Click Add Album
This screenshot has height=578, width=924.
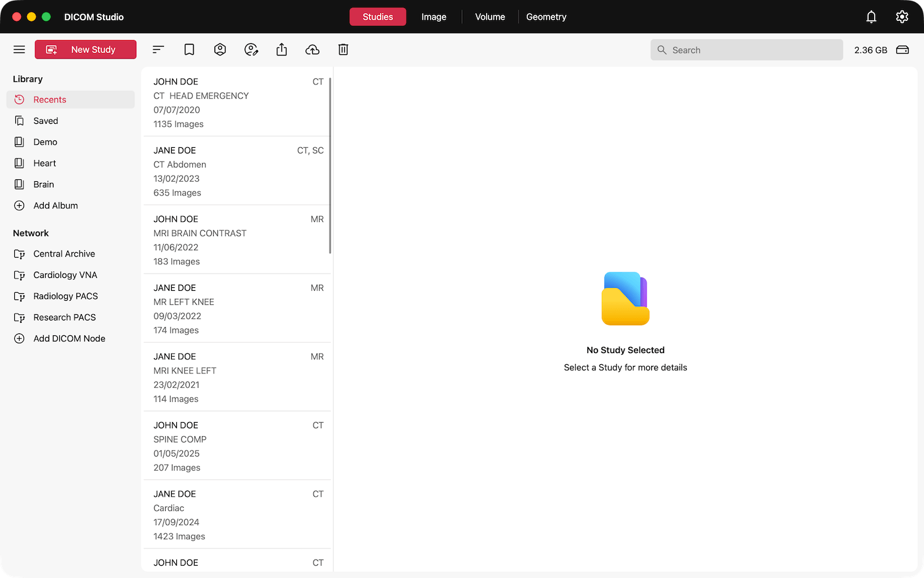pos(70,206)
